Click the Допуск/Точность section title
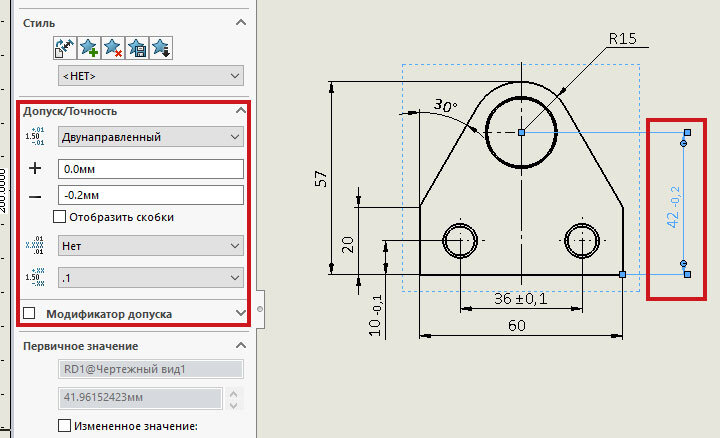720x438 pixels. [x=70, y=111]
